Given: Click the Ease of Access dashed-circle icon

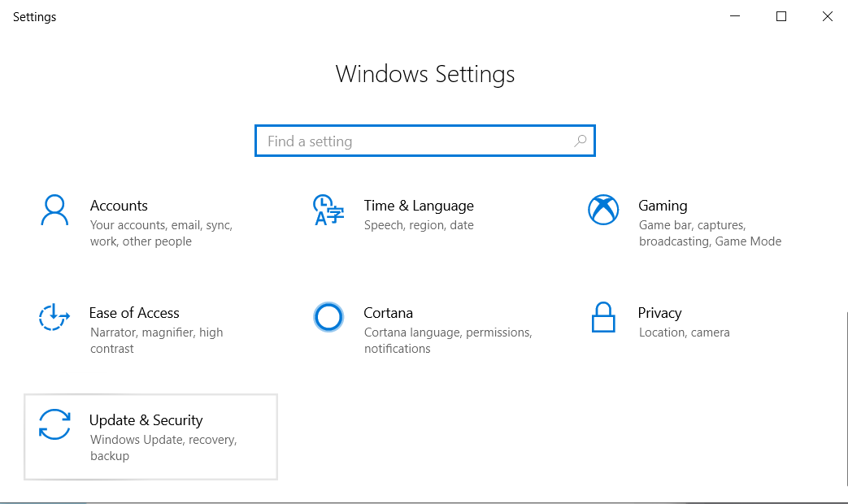Looking at the screenshot, I should pyautogui.click(x=54, y=317).
